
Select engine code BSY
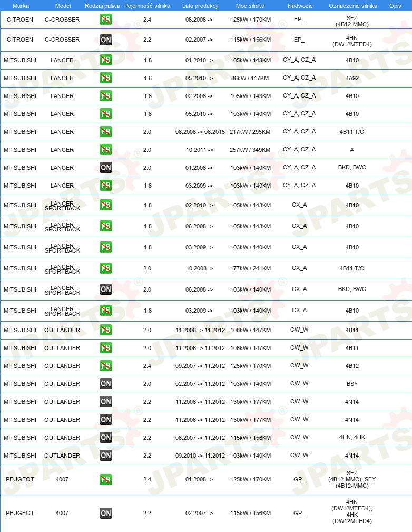pos(352,384)
